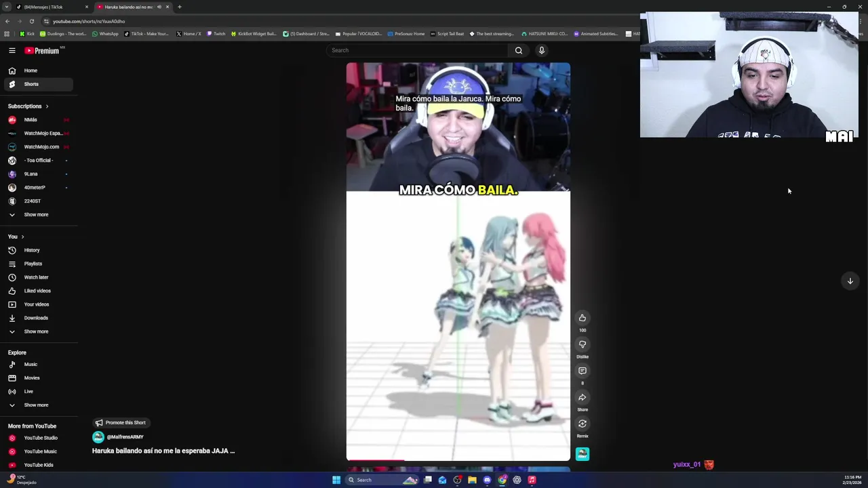
Task: Mute the YouTube tab audio icon
Action: [159, 7]
